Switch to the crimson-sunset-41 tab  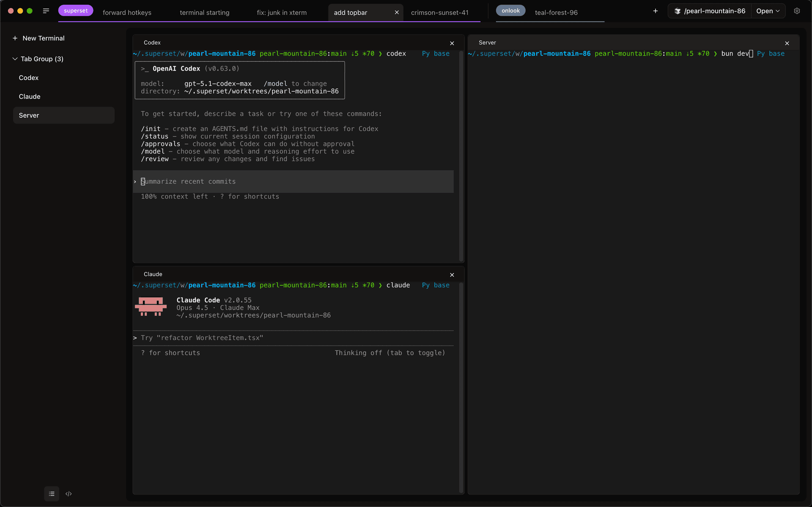(440, 13)
